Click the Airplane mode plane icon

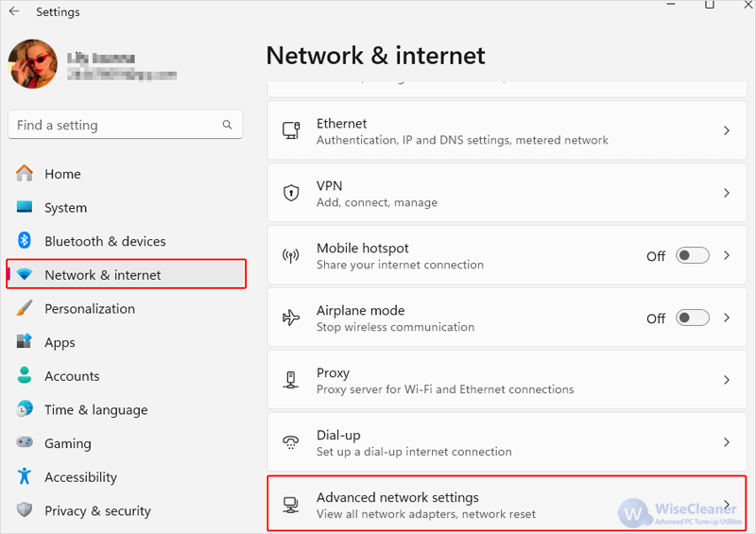291,318
